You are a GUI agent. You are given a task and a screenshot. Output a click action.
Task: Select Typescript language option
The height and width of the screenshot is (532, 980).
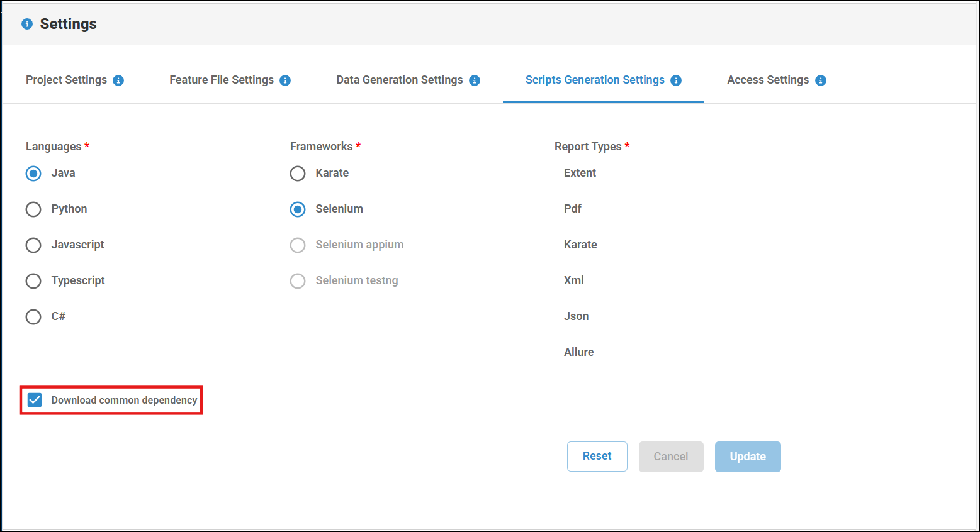(33, 281)
